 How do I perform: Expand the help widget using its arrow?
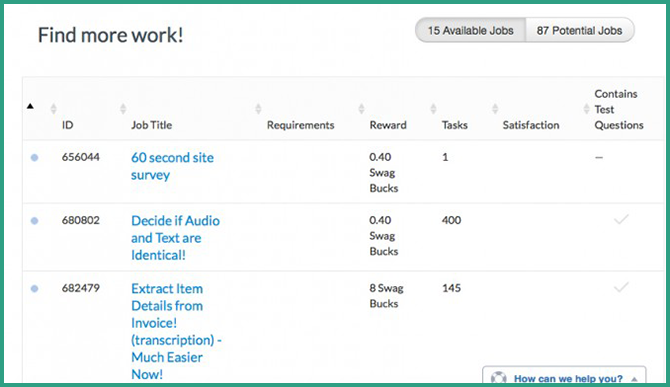pyautogui.click(x=635, y=379)
